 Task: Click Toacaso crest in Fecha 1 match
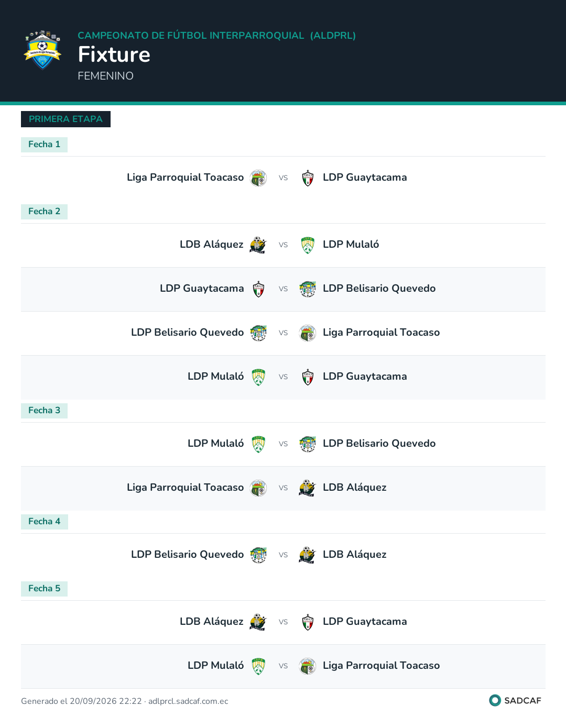[x=258, y=178]
